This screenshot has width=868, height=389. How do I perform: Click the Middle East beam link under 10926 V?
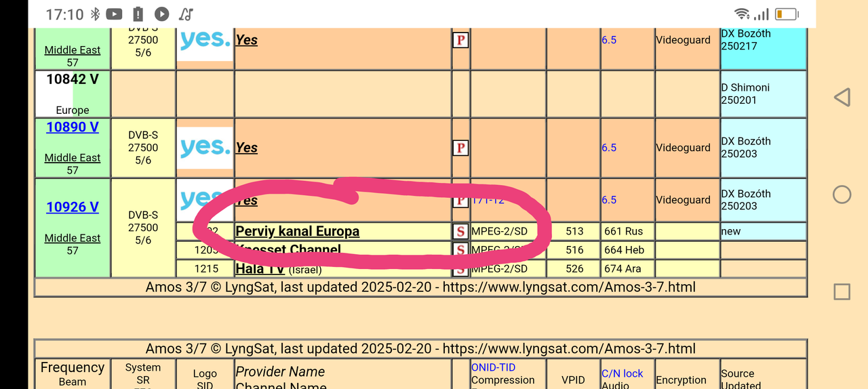click(x=73, y=239)
